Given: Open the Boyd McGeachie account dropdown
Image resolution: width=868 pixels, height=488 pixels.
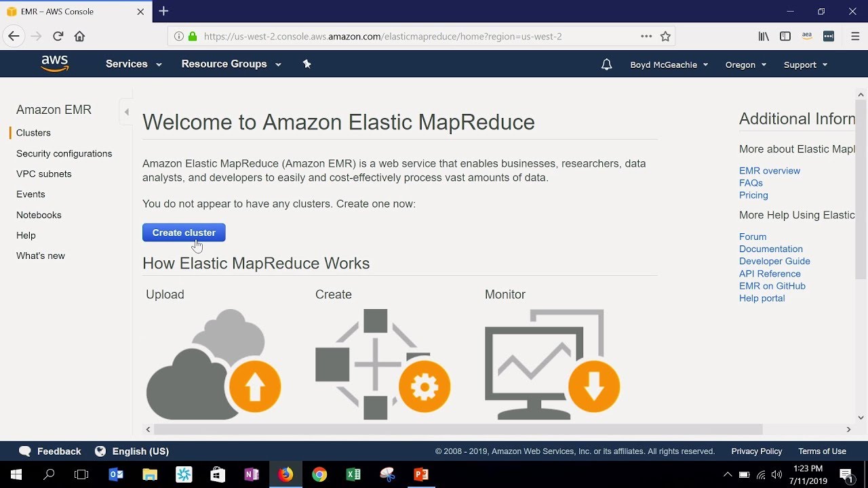Looking at the screenshot, I should (668, 64).
